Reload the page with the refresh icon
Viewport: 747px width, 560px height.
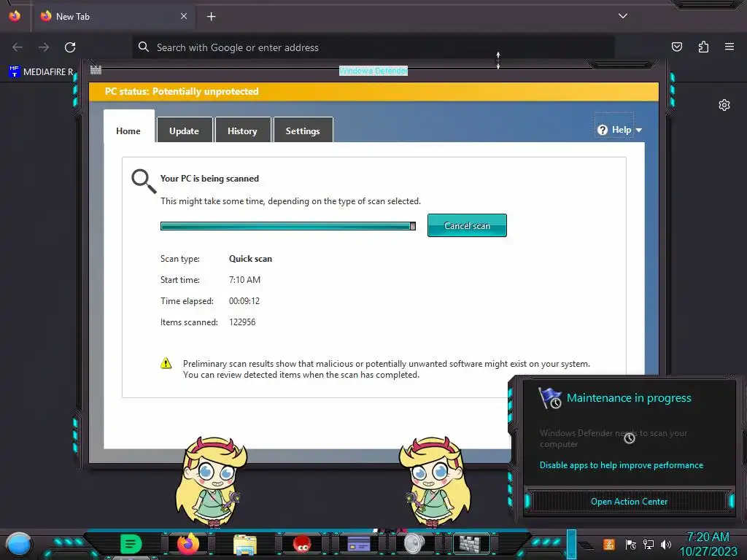pyautogui.click(x=70, y=47)
